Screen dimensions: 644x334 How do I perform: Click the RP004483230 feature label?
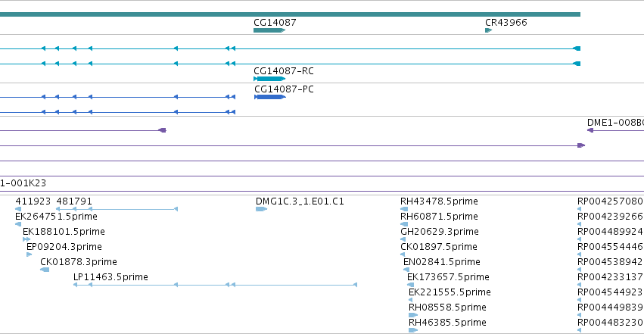(x=610, y=323)
